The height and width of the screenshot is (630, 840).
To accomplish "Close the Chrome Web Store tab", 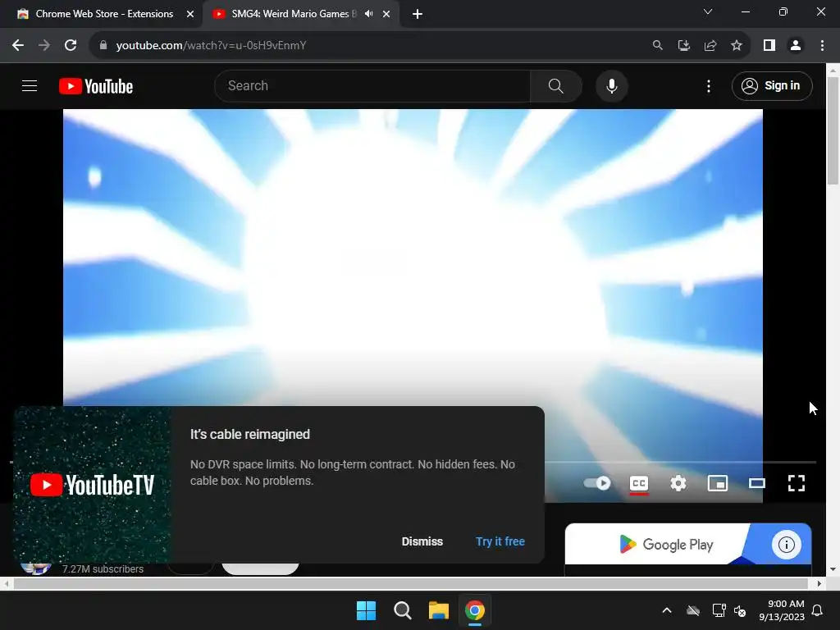I will (x=190, y=14).
